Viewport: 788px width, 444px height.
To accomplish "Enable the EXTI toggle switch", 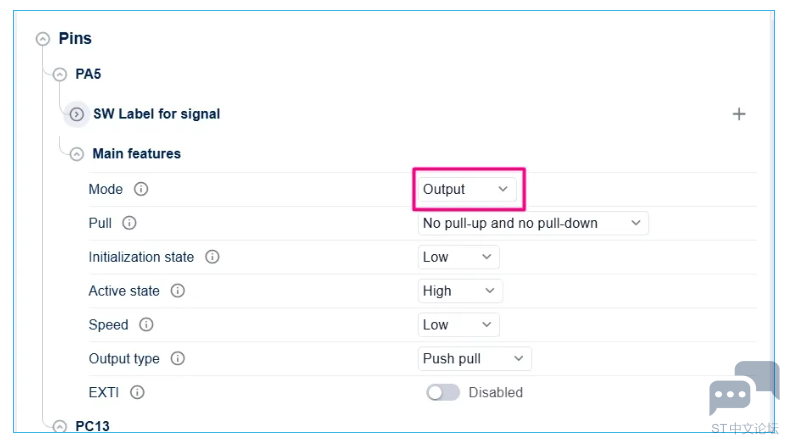I will click(443, 392).
